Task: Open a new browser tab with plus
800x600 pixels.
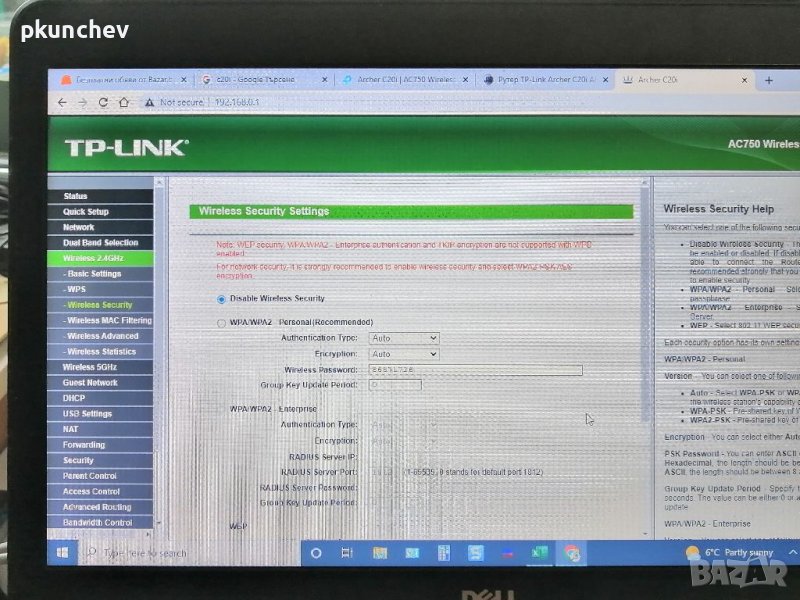Action: [x=768, y=80]
